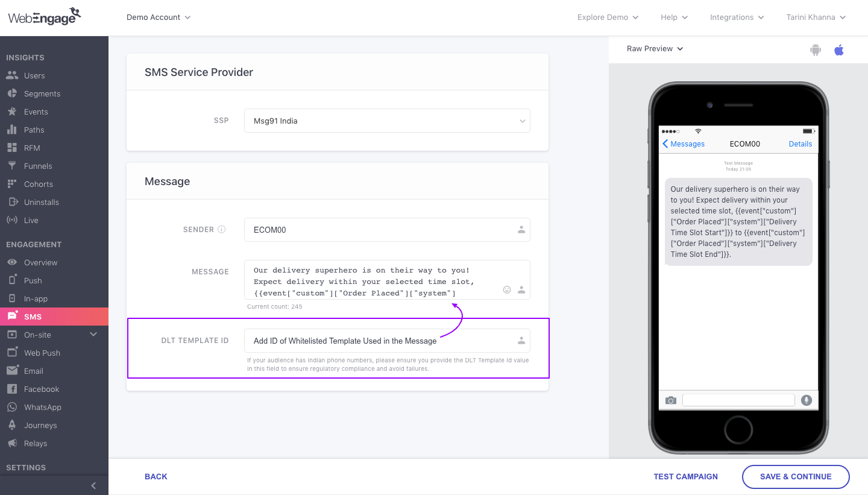Open the Demo Account dropdown
Screen dimensions: 868x495
coord(159,17)
